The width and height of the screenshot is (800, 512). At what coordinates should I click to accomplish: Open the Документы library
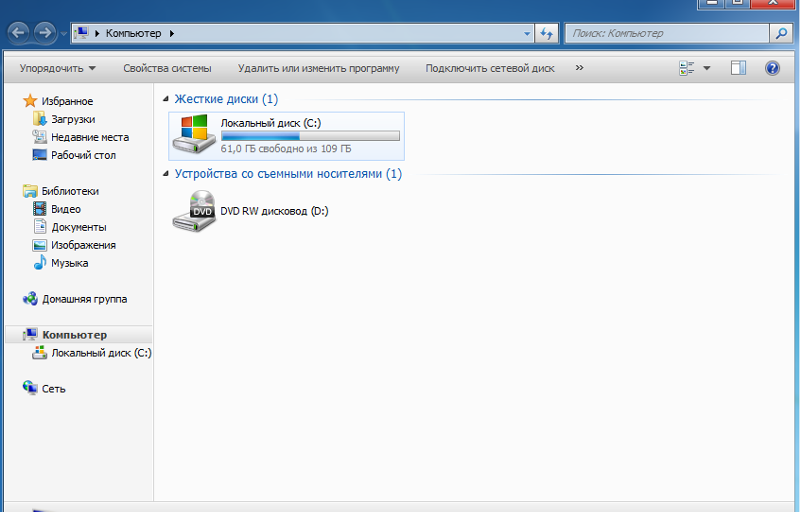tap(79, 227)
